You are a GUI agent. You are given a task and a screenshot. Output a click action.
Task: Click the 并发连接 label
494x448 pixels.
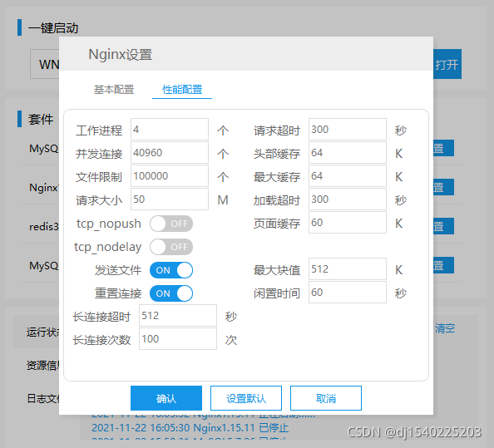point(99,154)
